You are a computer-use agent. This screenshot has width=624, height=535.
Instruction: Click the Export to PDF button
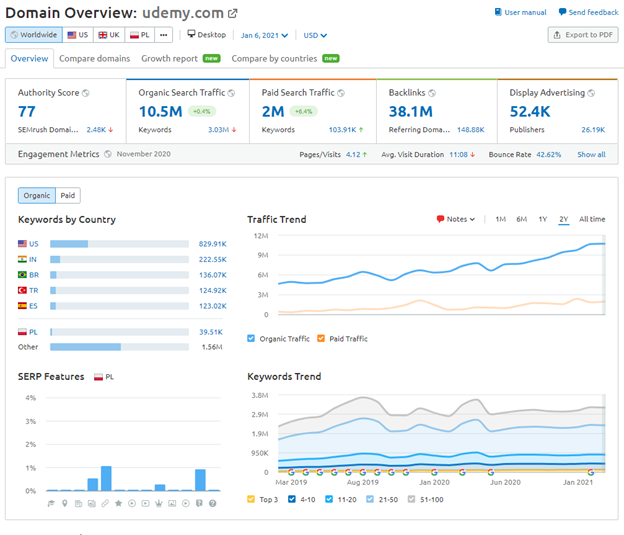(x=582, y=35)
